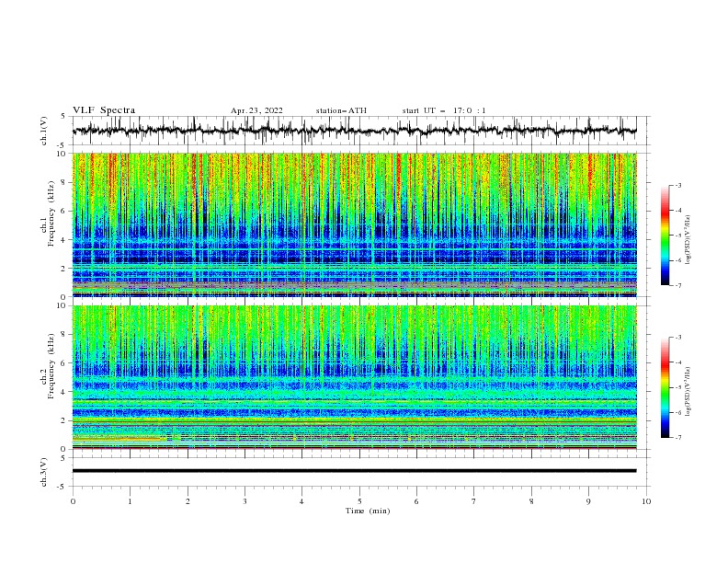728x563 pixels.
Task: Click the lower colorbar log(PSD) label
Action: point(688,392)
